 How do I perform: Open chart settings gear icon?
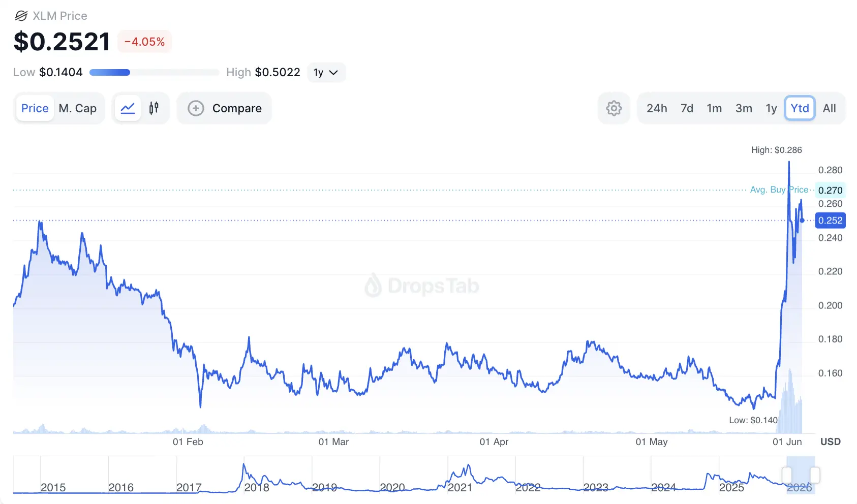614,108
